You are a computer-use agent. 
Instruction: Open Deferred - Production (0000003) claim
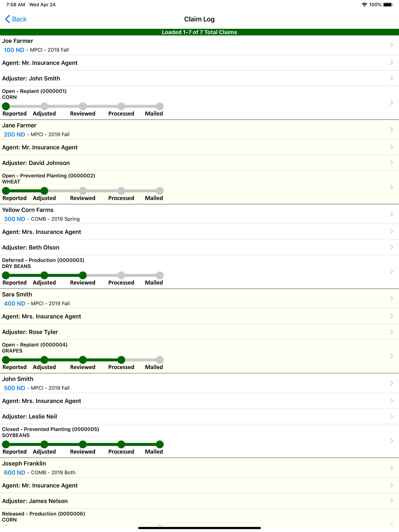pos(199,272)
